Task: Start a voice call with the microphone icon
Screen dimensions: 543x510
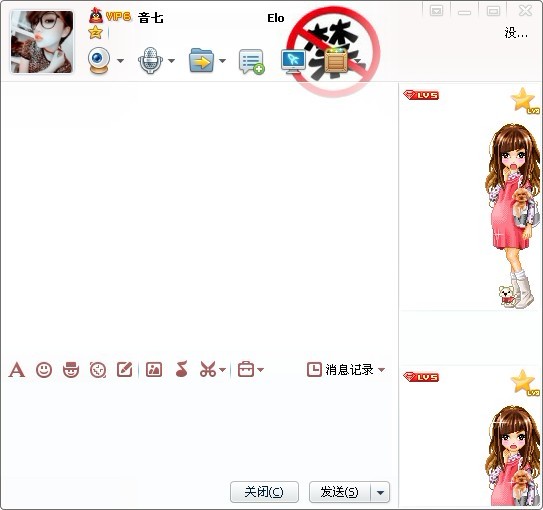Action: 150,60
